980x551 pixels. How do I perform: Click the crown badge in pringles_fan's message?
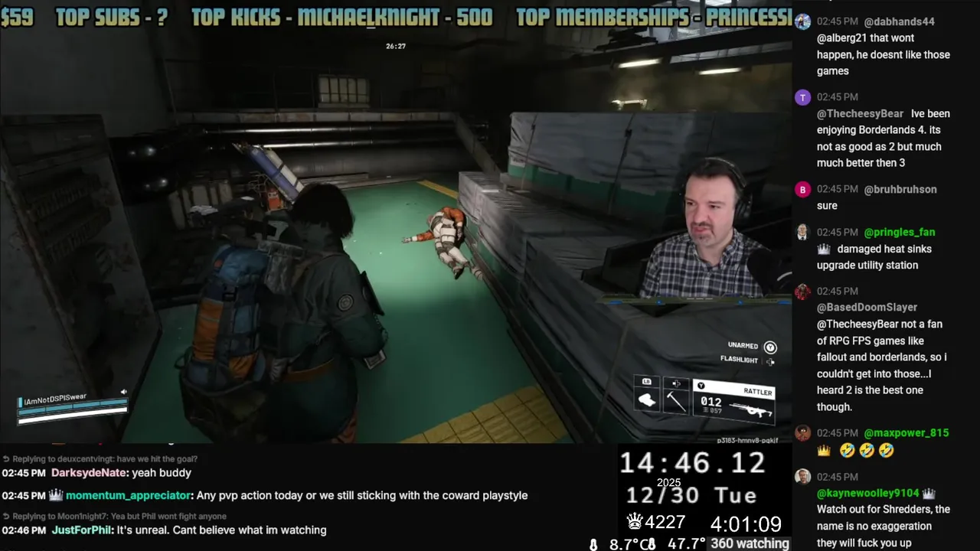point(824,249)
